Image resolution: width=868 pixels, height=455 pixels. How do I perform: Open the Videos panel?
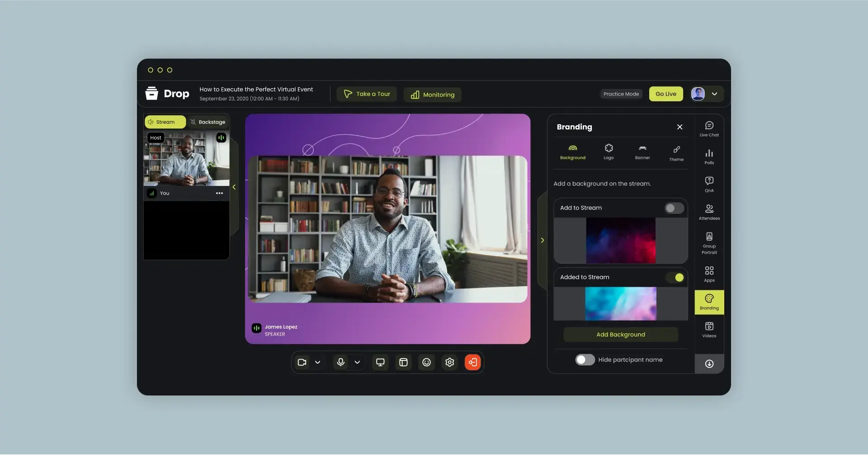click(709, 329)
